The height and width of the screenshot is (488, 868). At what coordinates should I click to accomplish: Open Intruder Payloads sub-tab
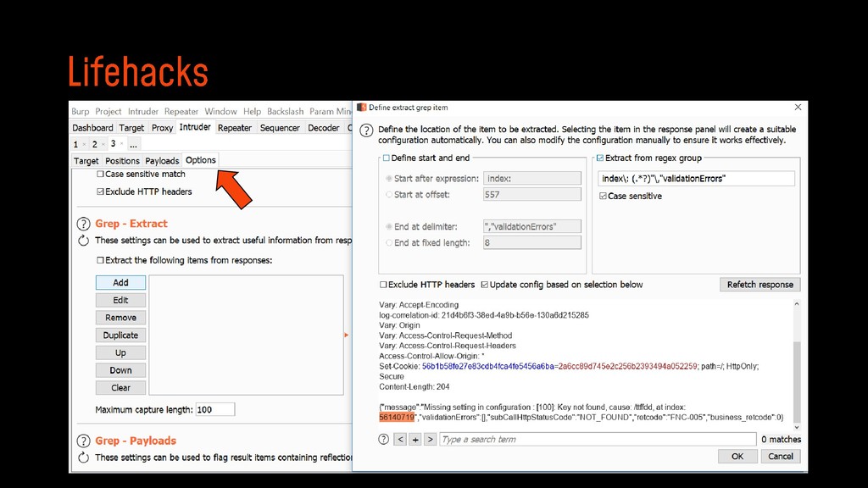162,160
